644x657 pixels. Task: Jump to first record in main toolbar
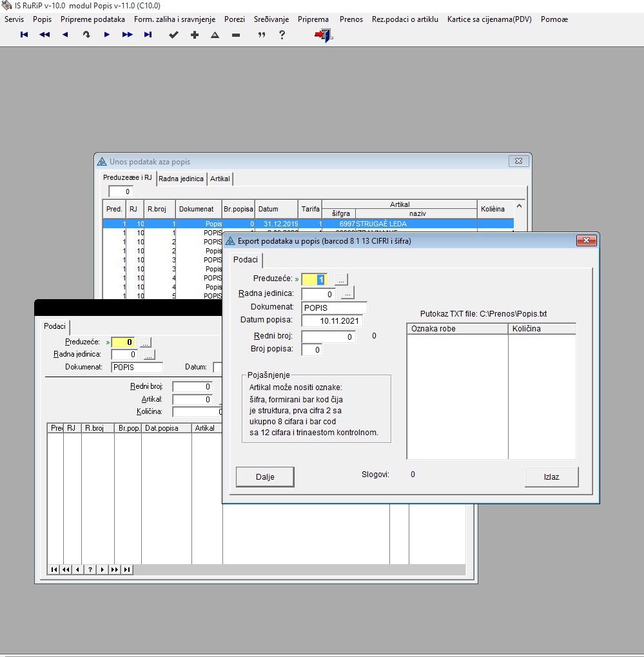[24, 35]
